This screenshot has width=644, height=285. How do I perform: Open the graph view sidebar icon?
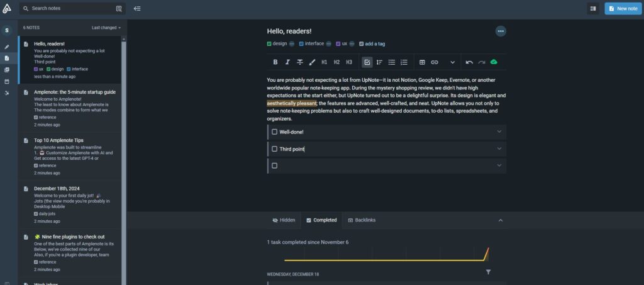(x=6, y=93)
